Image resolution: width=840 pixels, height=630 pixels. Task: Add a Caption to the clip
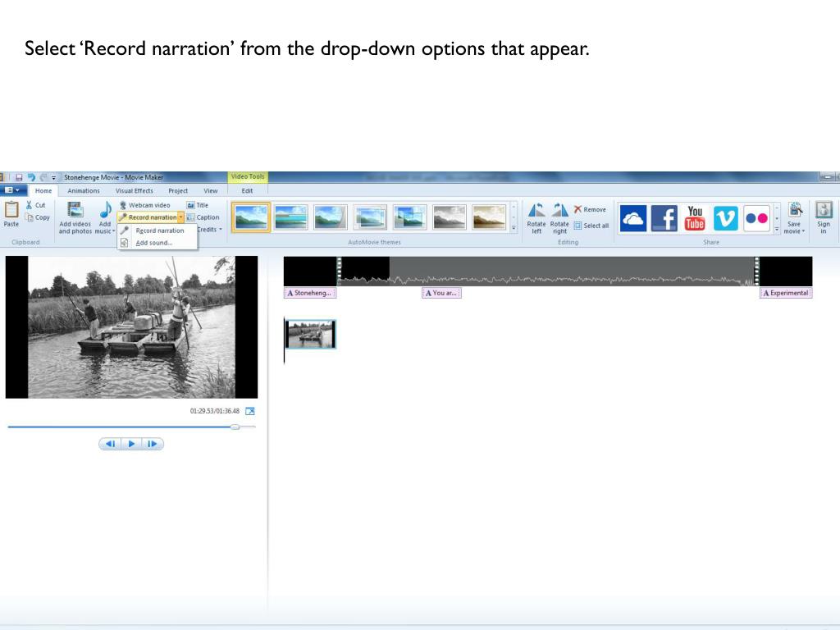pyautogui.click(x=203, y=217)
